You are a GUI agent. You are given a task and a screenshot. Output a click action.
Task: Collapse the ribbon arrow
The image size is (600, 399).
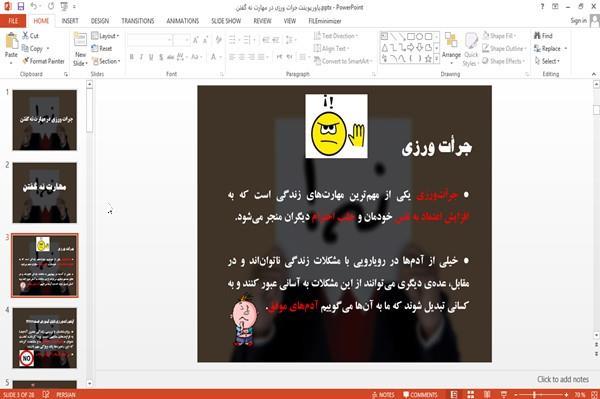(x=593, y=74)
